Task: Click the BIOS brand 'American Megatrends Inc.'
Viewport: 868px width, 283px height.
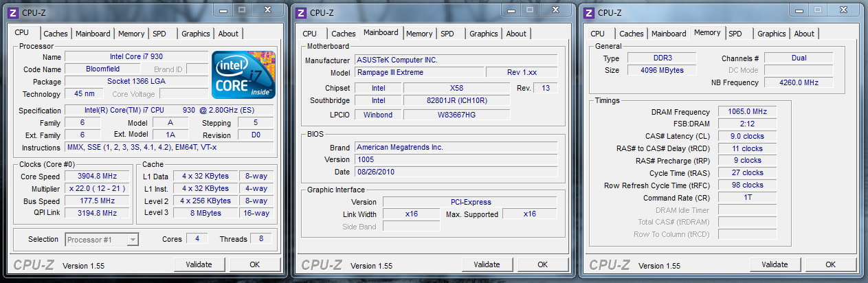Action: coord(456,148)
